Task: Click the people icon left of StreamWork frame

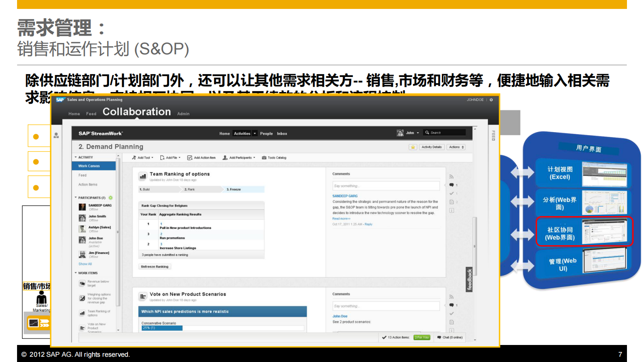Action: pyautogui.click(x=56, y=135)
